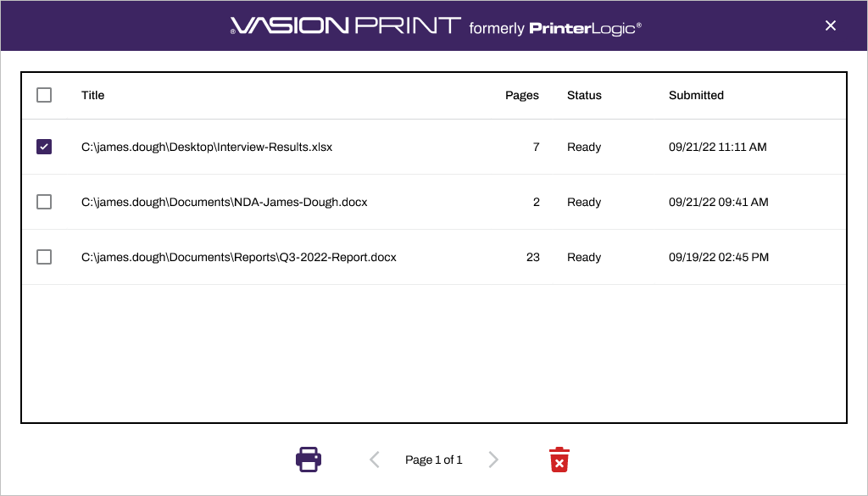Check the Q3-2022-Report.docx job checkbox
The height and width of the screenshot is (496, 868).
(x=44, y=257)
